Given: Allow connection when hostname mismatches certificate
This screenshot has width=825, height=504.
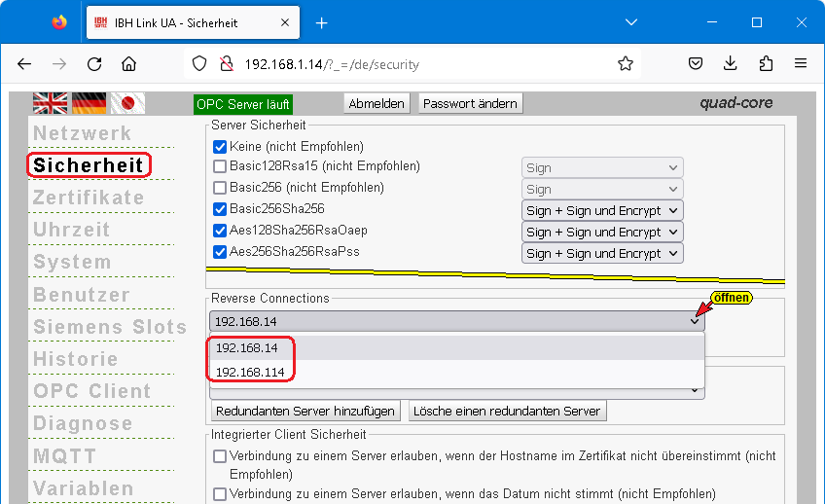Looking at the screenshot, I should [x=220, y=456].
